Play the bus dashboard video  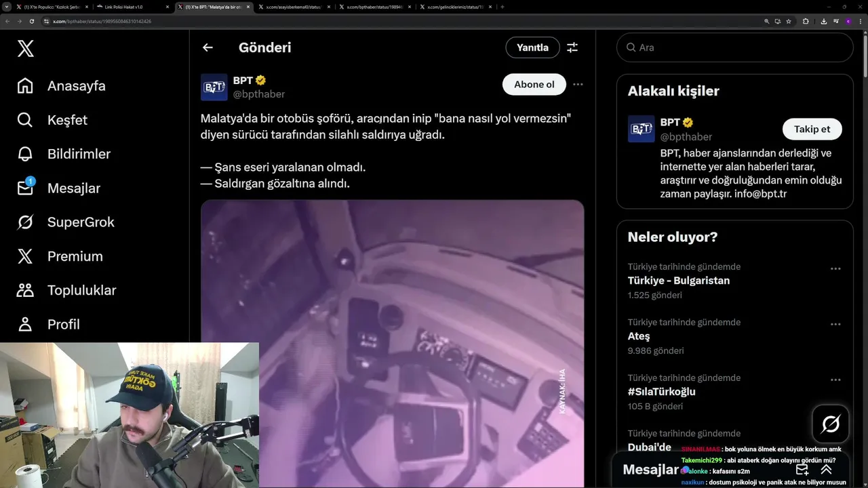(x=392, y=344)
